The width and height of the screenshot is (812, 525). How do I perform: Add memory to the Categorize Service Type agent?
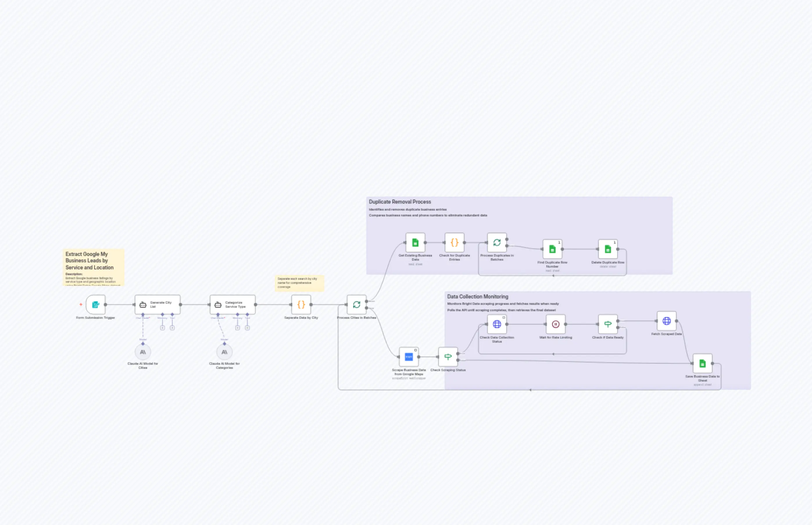[x=238, y=328]
